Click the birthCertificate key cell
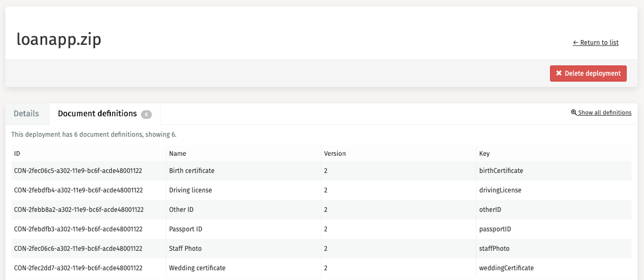The width and height of the screenshot is (644, 280). pos(501,171)
